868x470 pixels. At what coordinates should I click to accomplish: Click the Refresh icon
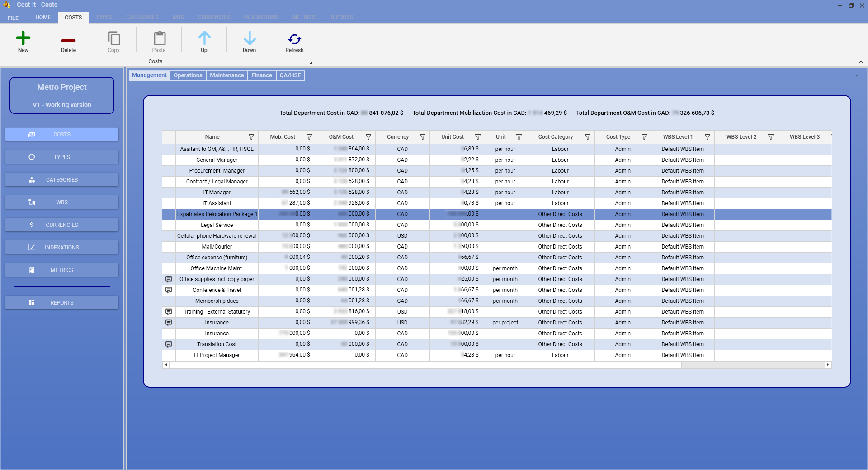click(295, 39)
